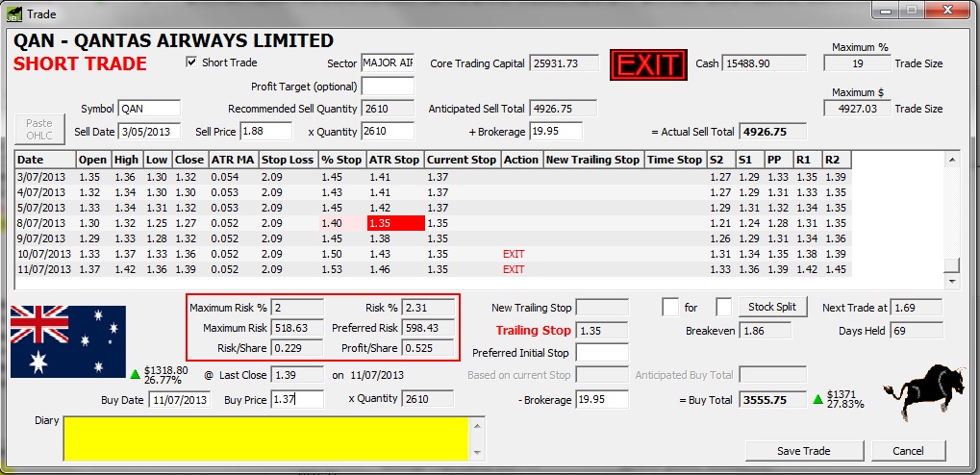This screenshot has height=475, width=980.
Task: Click the red EXIT sign indicator
Action: 648,64
